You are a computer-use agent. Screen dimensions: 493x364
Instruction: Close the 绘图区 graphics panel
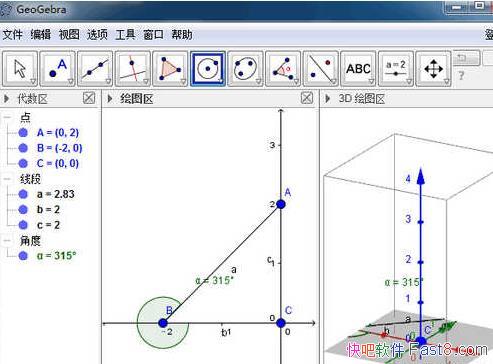click(x=307, y=98)
